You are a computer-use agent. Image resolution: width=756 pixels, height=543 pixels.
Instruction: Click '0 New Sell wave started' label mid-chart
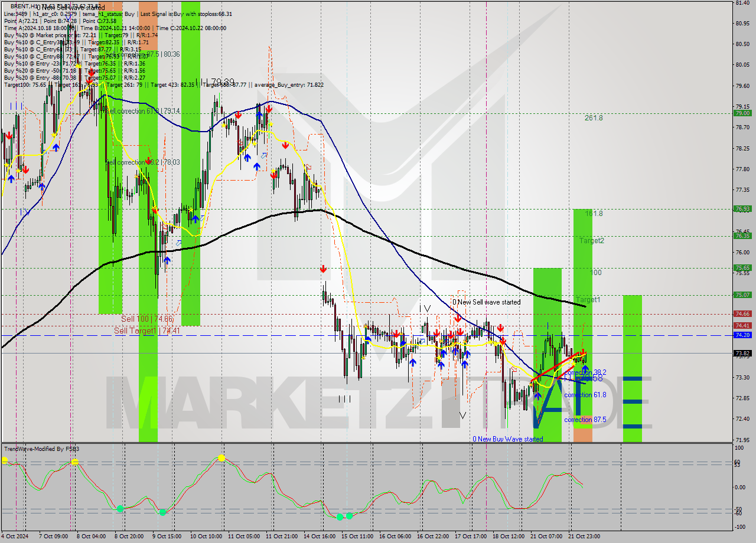click(487, 302)
